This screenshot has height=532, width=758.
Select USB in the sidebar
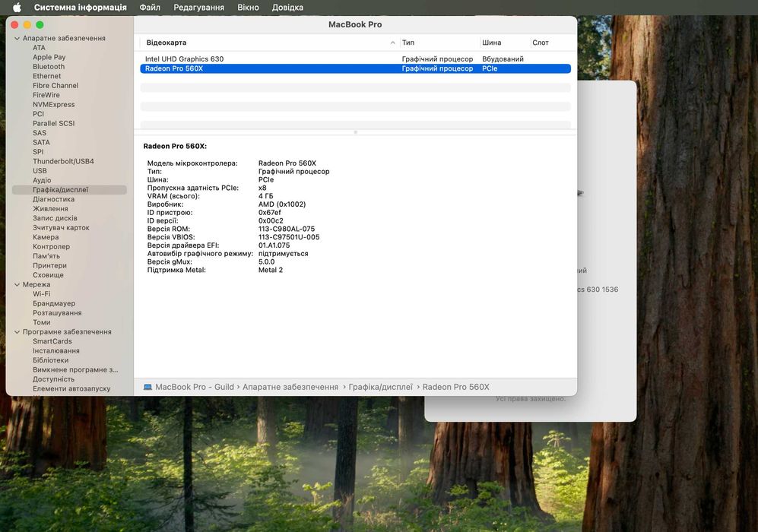click(x=40, y=170)
